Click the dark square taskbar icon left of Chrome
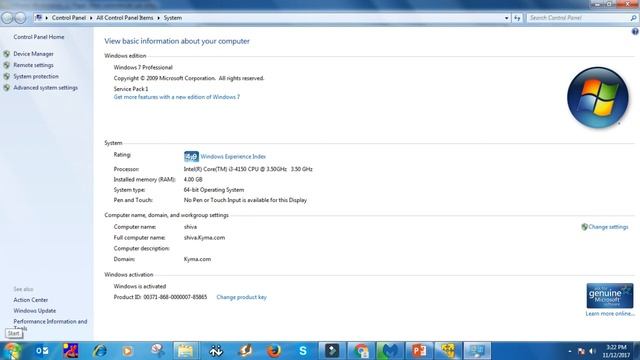 (332, 351)
